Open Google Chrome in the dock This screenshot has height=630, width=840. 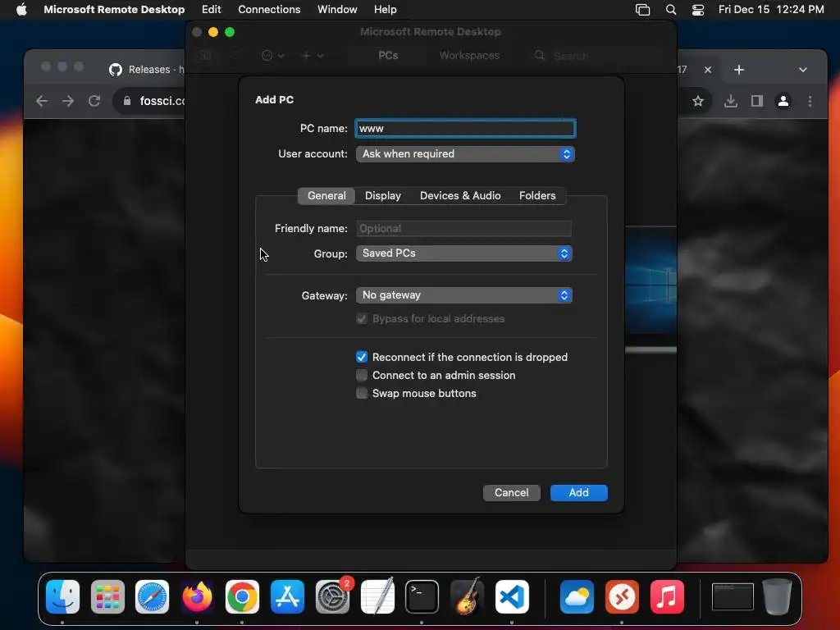[x=242, y=596]
